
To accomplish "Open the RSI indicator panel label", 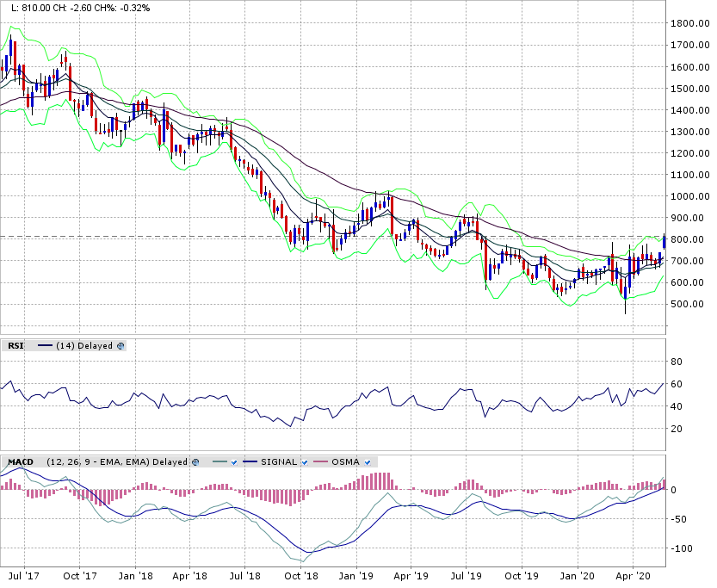I will point(15,345).
